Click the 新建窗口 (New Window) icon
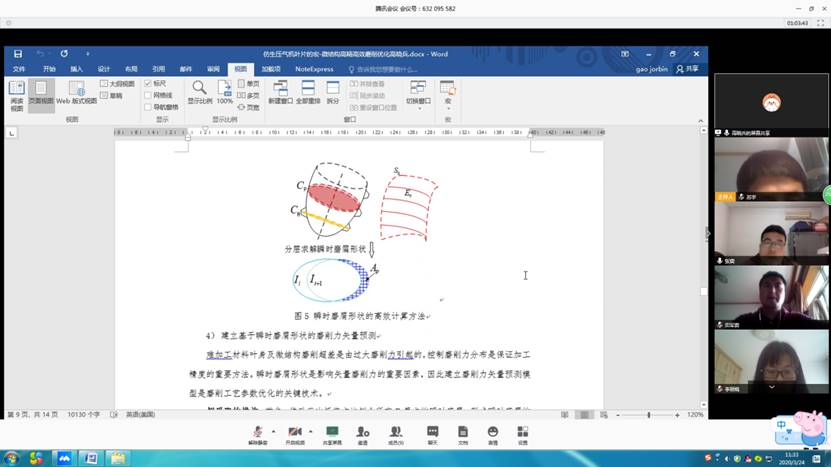831x467 pixels. (280, 88)
